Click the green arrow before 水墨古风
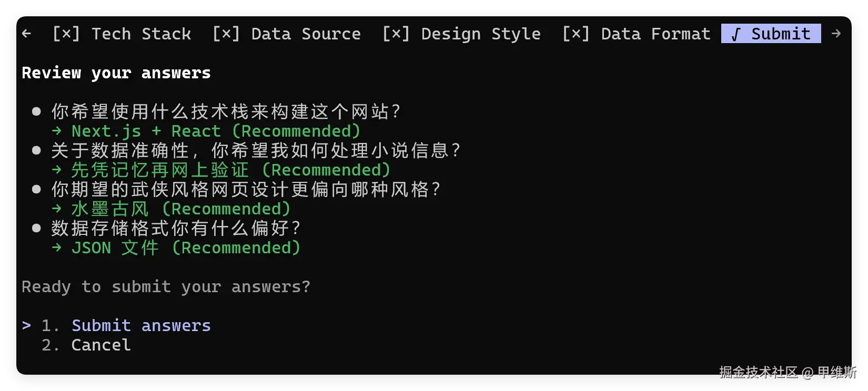868x391 pixels. (57, 209)
